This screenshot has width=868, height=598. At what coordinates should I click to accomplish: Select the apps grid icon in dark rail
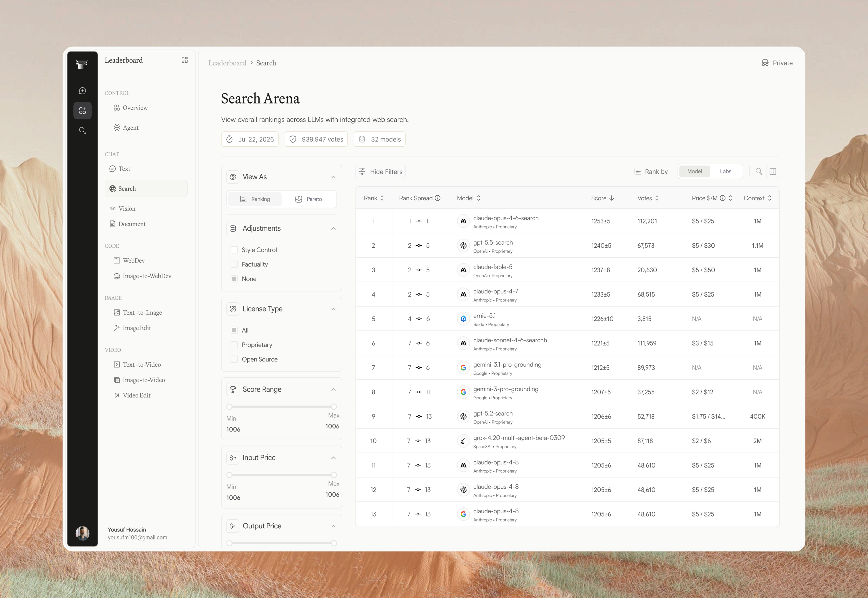[x=82, y=111]
